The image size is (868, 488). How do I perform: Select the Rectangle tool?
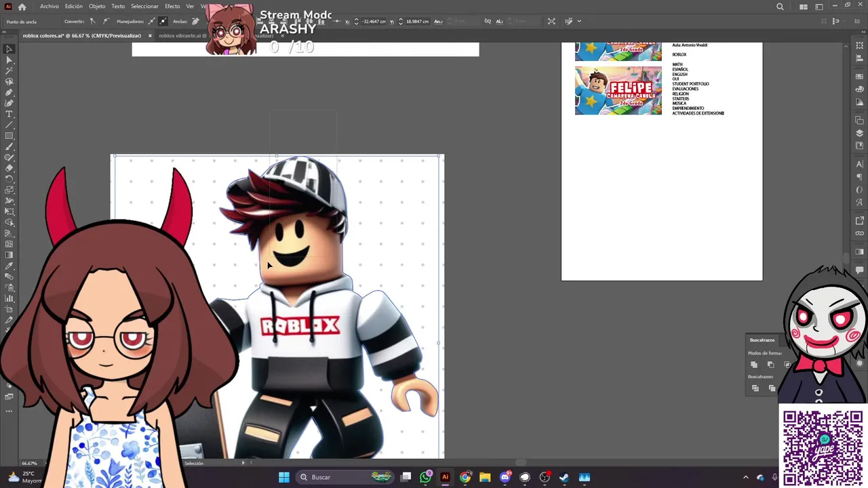click(9, 136)
